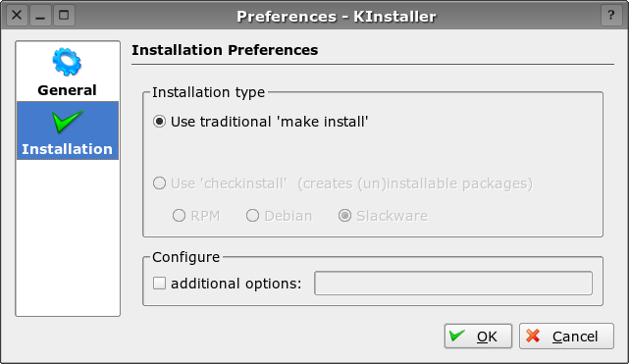Dismiss the dialog with Cancel button
The width and height of the screenshot is (629, 364).
point(566,336)
